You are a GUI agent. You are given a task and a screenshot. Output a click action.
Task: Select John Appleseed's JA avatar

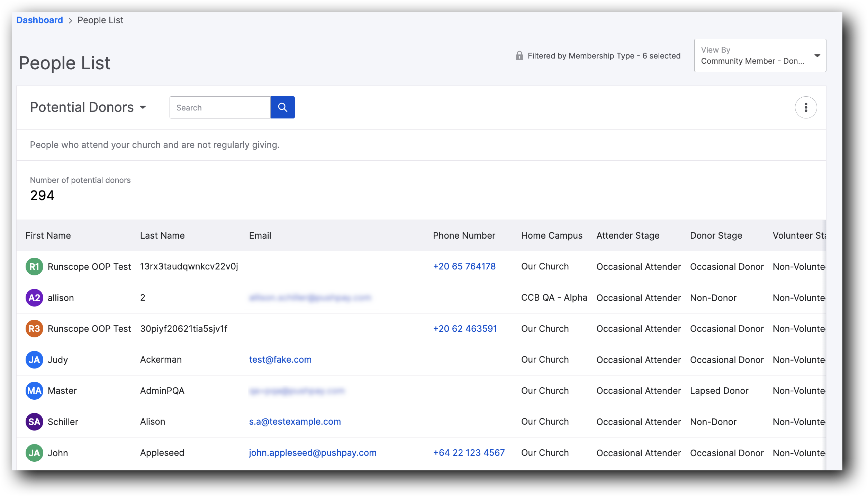tap(34, 453)
